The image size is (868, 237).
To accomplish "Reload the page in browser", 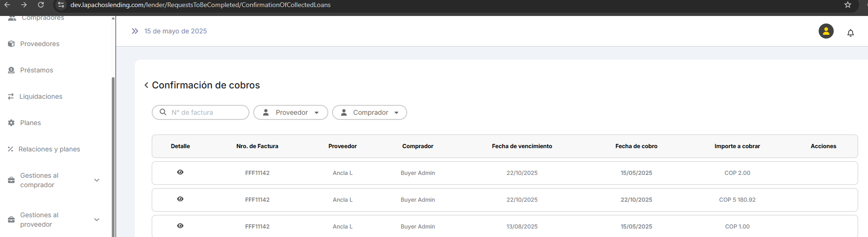I will 41,5.
